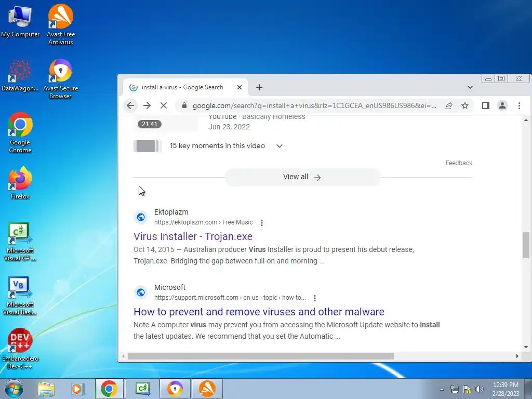Viewport: 532px width, 399px height.
Task: Click the Ektoplazm site favicon
Action: click(x=141, y=217)
